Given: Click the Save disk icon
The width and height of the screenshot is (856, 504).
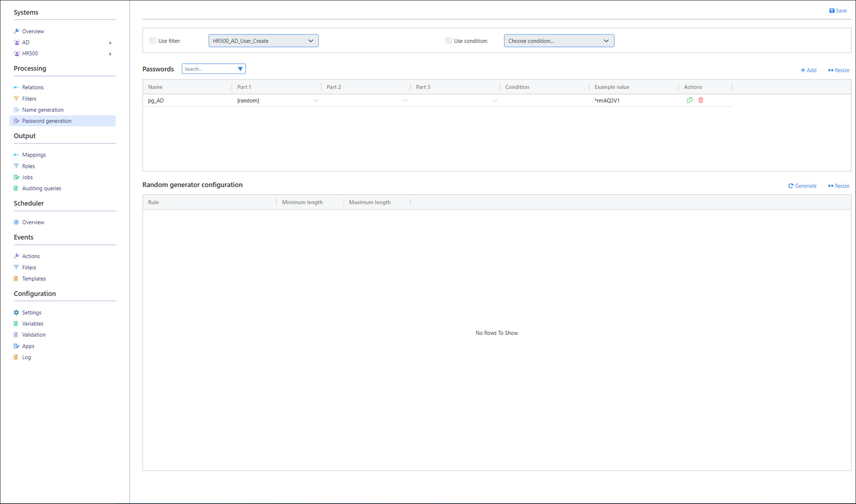Looking at the screenshot, I should 832,11.
